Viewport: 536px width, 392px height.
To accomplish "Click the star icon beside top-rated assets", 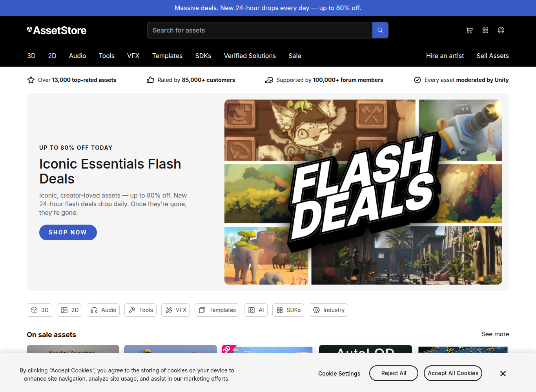I will pos(31,80).
